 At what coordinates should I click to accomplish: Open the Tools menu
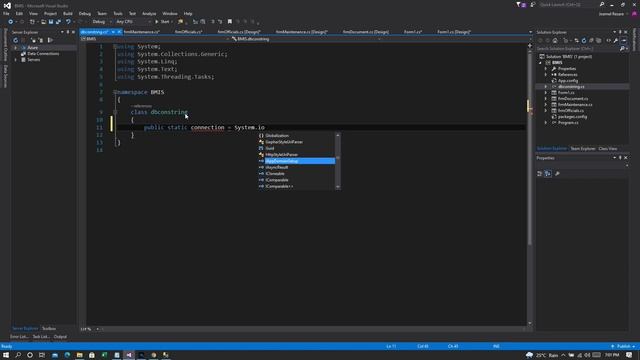(118, 13)
